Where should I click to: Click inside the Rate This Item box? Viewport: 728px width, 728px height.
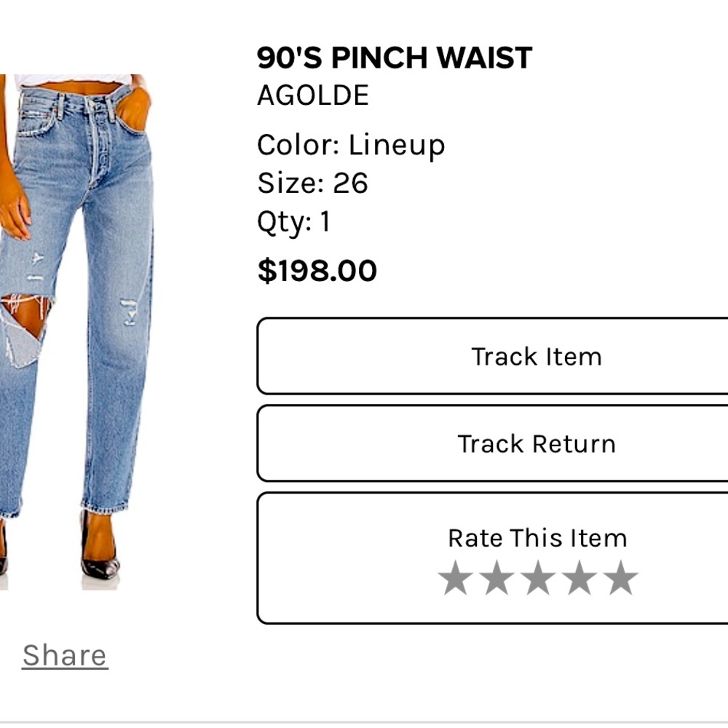tap(492, 558)
